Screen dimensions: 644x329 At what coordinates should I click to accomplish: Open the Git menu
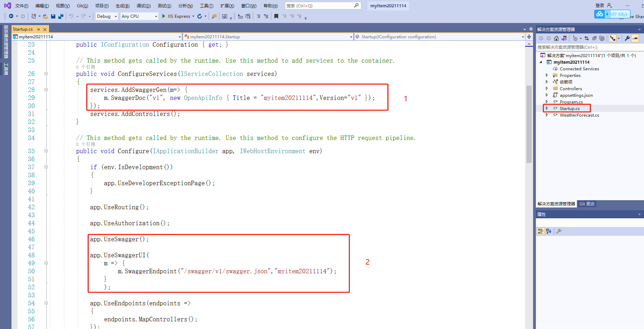82,6
